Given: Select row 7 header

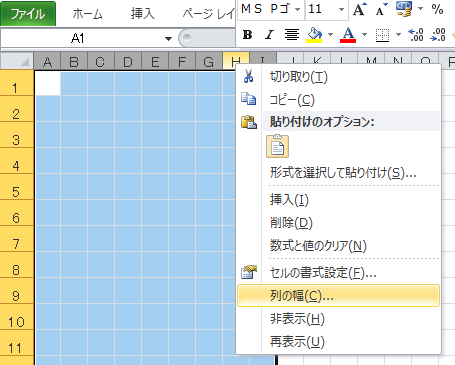Looking at the screenshot, I should [x=17, y=239].
